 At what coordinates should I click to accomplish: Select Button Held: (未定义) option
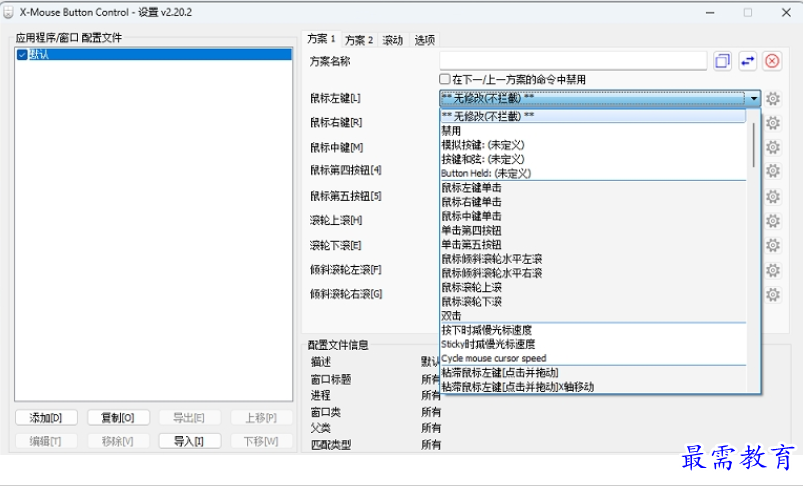click(x=593, y=173)
